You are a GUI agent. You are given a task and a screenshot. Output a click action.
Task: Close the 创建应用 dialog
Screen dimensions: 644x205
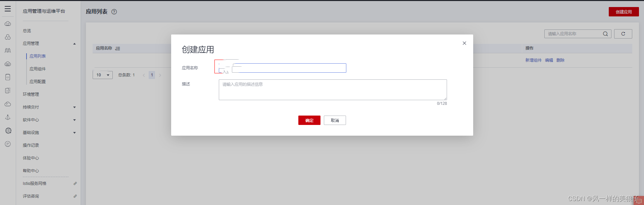[464, 43]
